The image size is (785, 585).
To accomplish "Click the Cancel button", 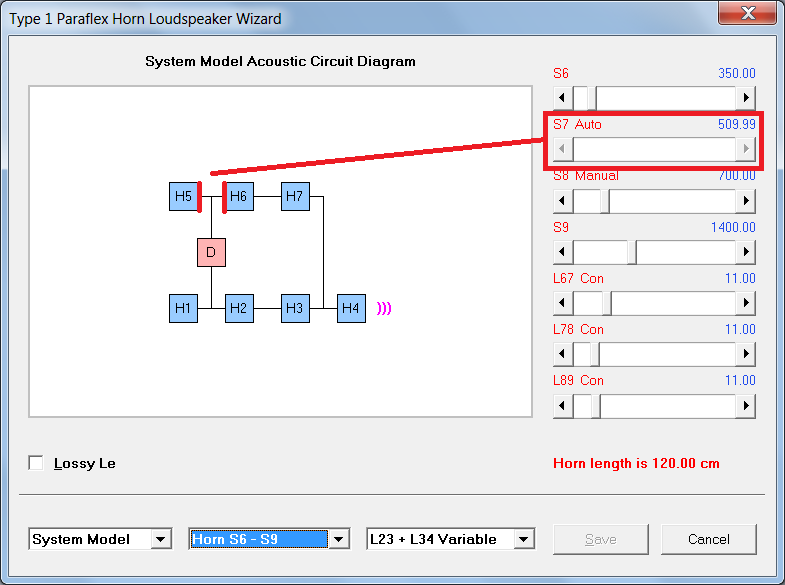I will click(708, 539).
